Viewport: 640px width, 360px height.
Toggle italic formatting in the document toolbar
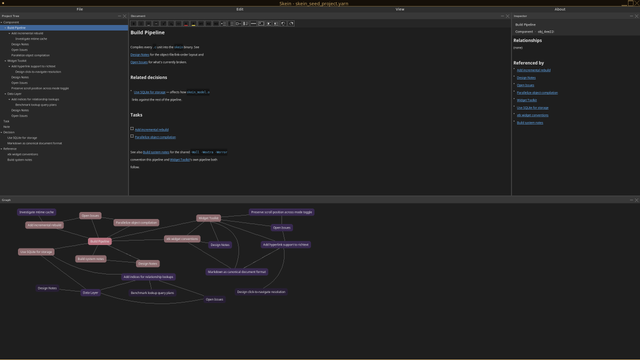click(141, 24)
